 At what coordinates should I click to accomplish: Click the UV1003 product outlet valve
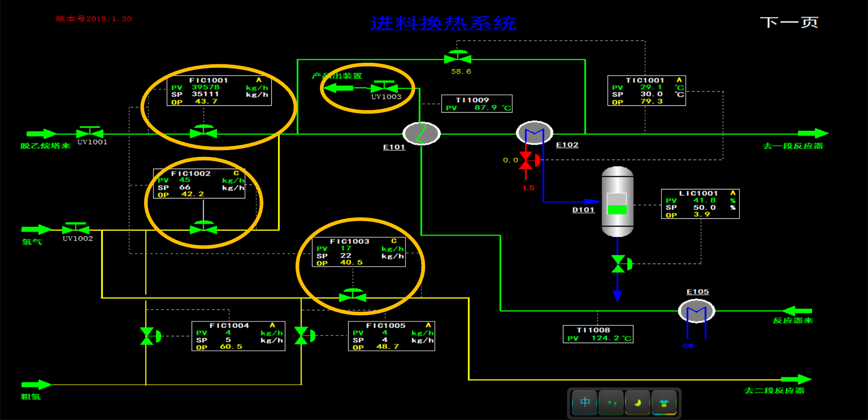384,87
